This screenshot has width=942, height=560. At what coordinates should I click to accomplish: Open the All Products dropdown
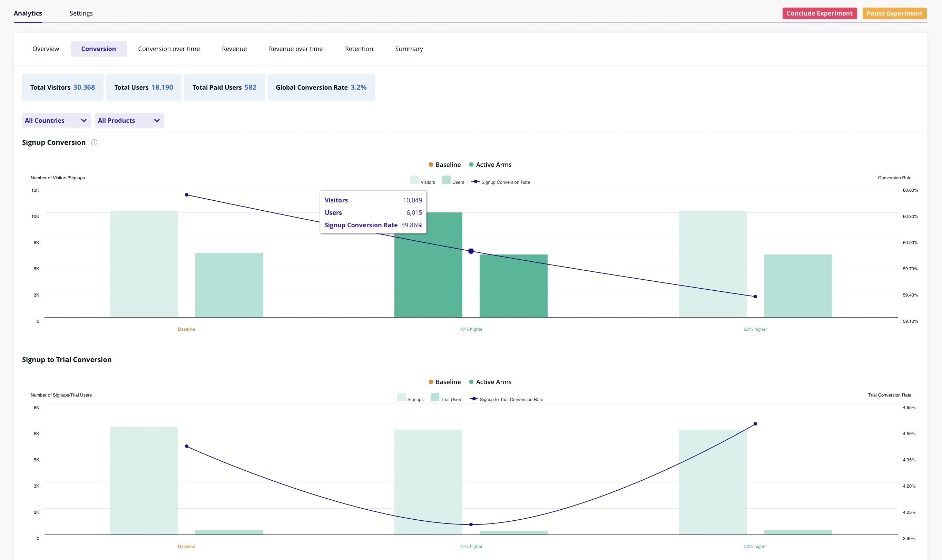tap(129, 120)
